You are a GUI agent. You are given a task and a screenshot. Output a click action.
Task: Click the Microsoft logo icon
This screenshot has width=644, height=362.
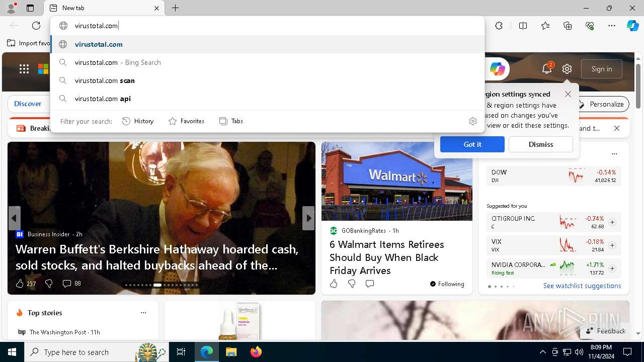pos(43,69)
